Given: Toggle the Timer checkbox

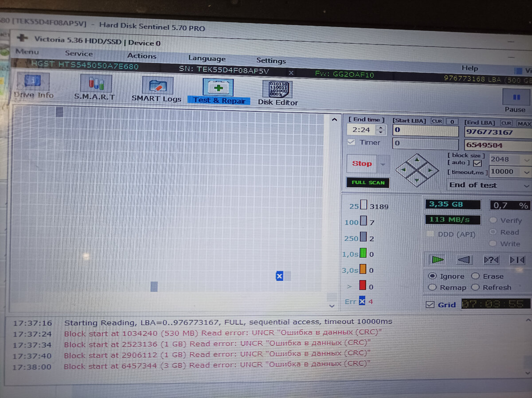Looking at the screenshot, I should click(x=352, y=142).
